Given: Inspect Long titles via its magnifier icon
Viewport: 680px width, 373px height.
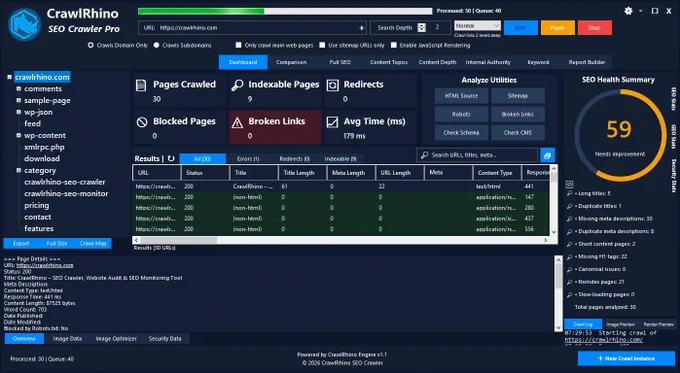Looking at the screenshot, I should (x=569, y=194).
